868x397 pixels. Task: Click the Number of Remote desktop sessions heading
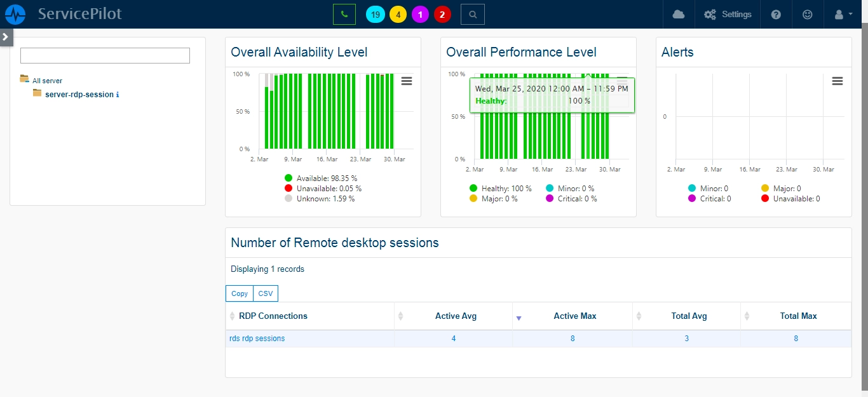coord(335,243)
